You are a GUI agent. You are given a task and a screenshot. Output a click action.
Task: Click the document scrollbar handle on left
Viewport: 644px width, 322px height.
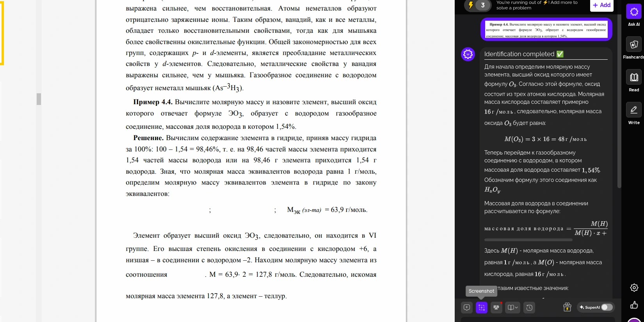click(x=39, y=99)
